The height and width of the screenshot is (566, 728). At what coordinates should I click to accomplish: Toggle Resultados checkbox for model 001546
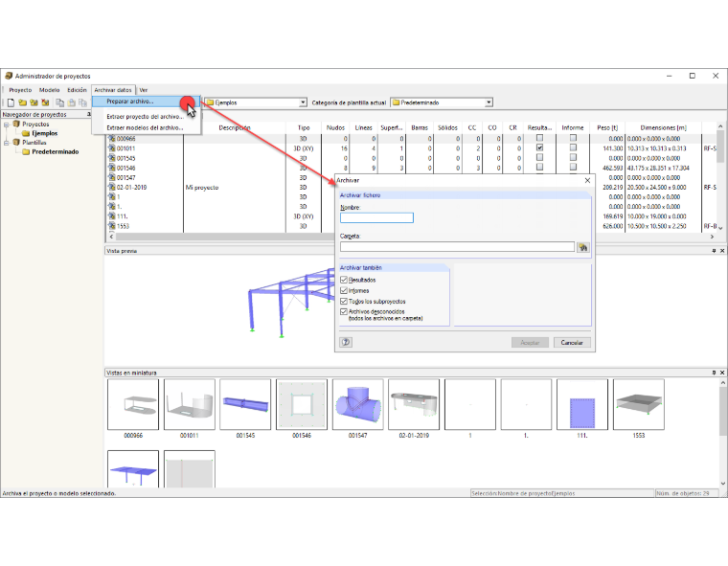(x=539, y=168)
